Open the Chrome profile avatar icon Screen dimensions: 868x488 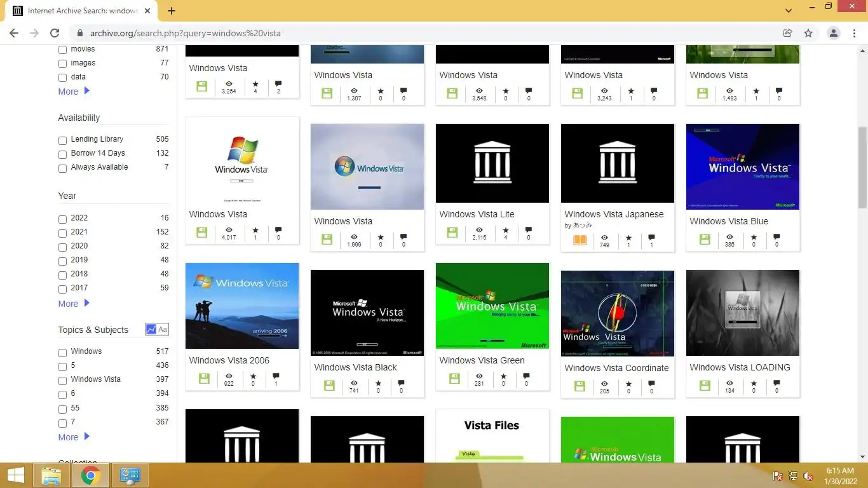click(x=834, y=33)
